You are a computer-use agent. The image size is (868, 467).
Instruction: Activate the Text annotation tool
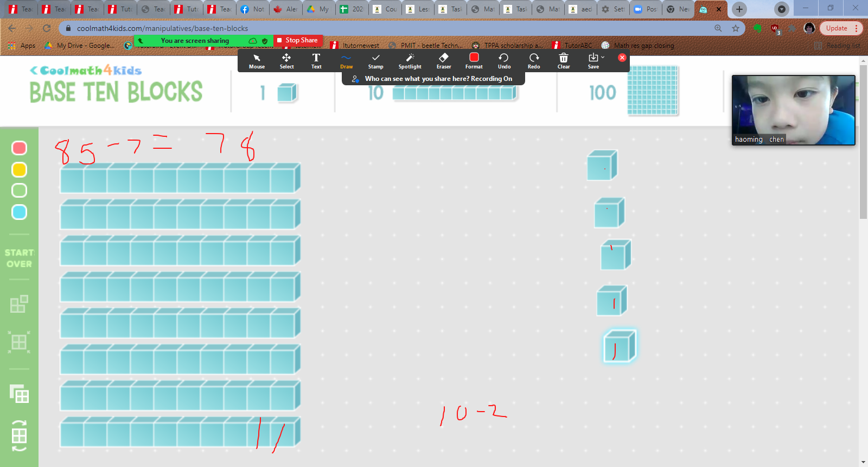[316, 61]
